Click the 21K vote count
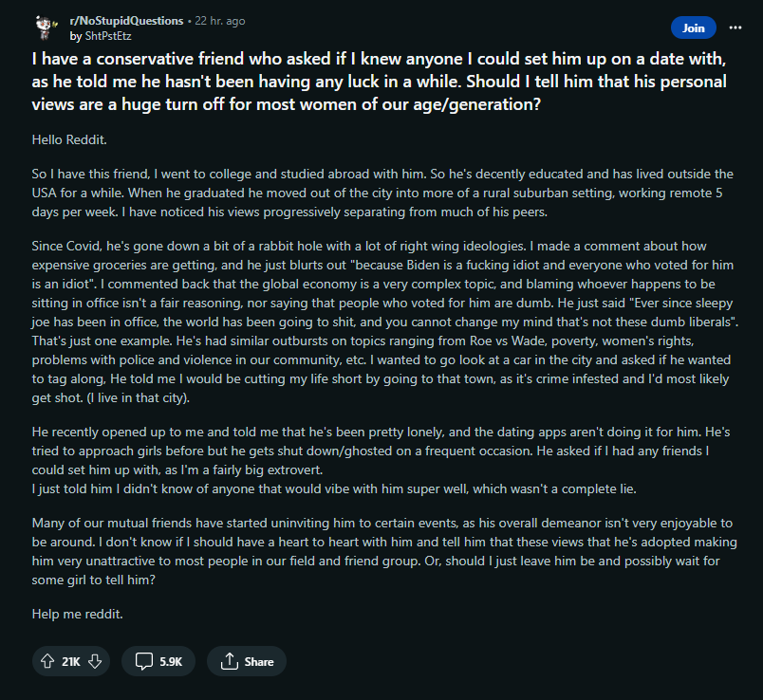 click(x=71, y=661)
